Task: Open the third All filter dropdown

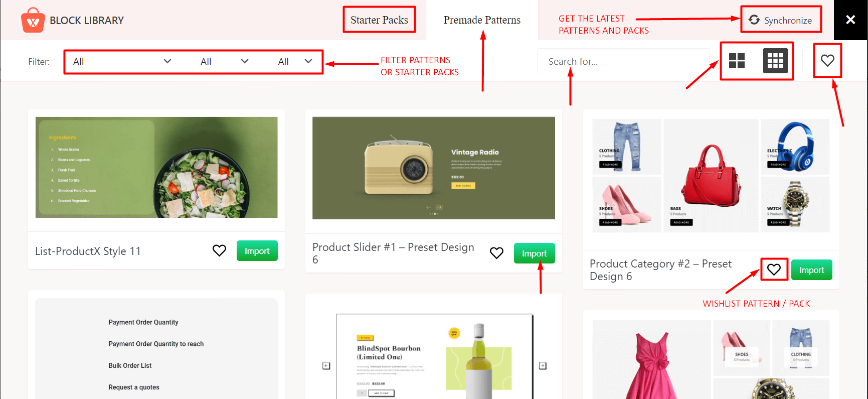Action: (x=295, y=61)
